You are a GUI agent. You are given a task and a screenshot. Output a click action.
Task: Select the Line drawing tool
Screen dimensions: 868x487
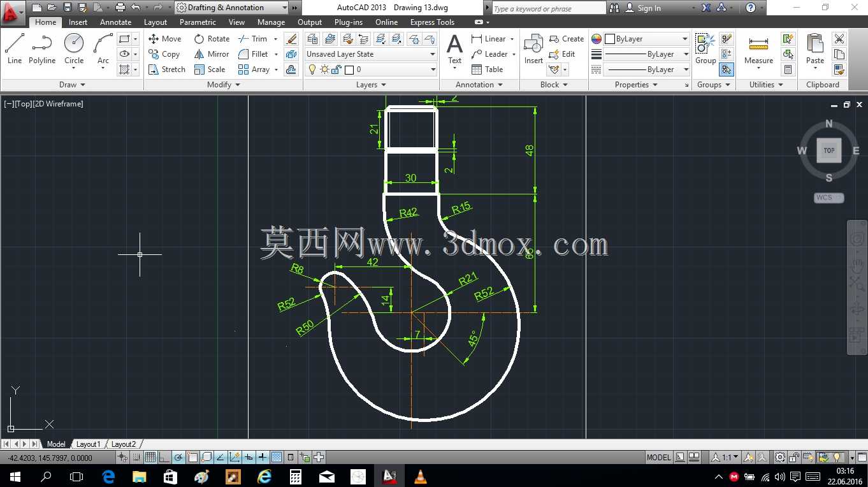point(15,49)
